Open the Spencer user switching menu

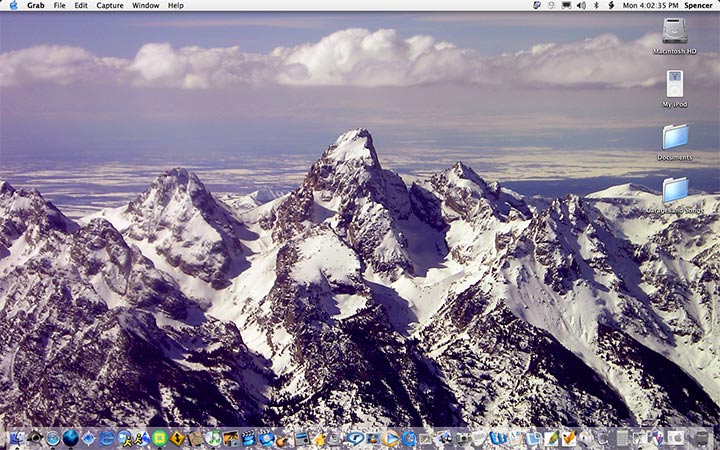[698, 6]
